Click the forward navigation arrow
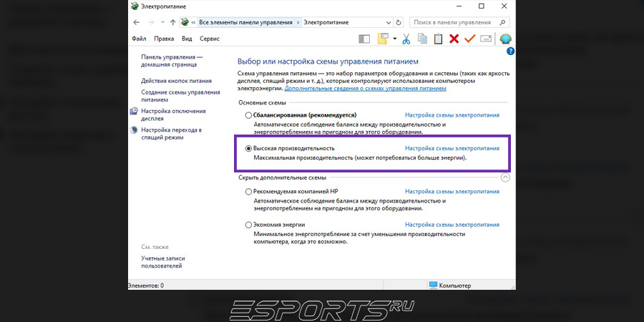 [150, 23]
